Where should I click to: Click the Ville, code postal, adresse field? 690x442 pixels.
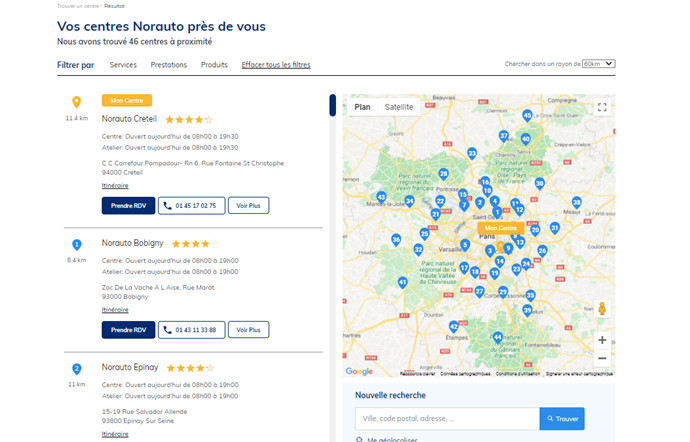447,419
